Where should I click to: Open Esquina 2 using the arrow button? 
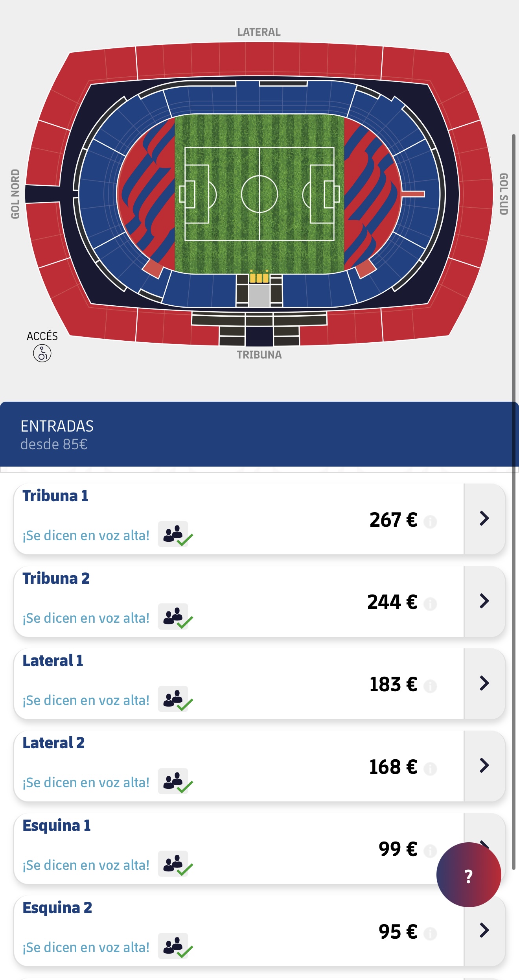pos(484,930)
